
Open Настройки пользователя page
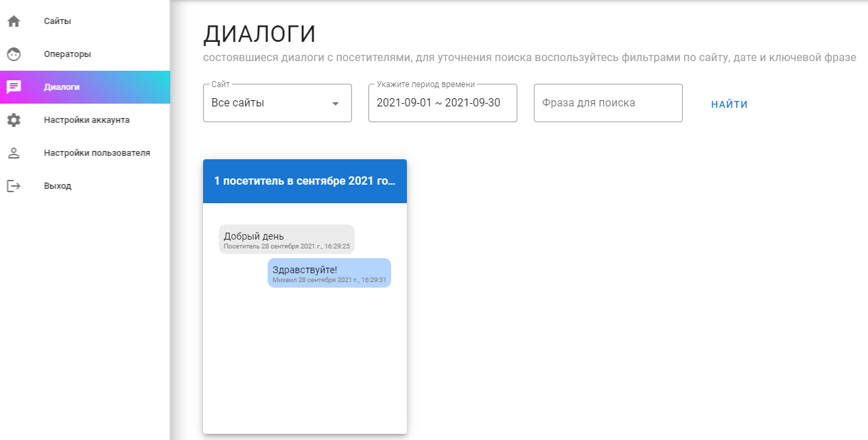point(97,153)
